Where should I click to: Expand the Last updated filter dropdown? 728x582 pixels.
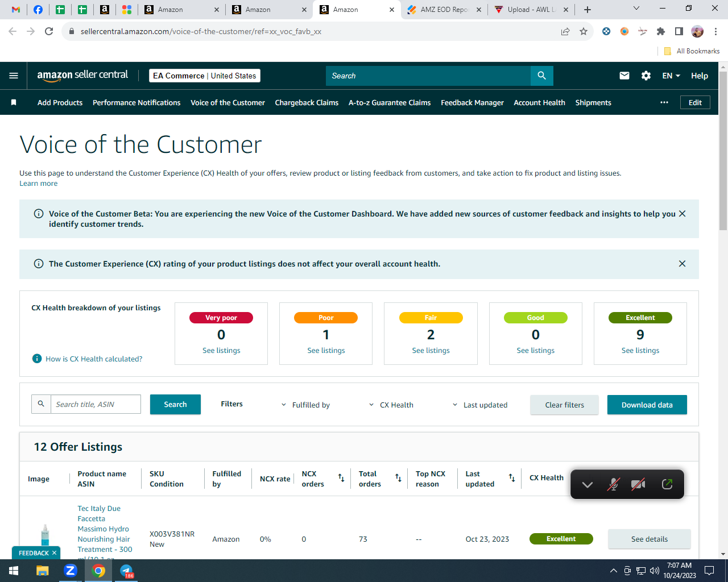tap(479, 405)
